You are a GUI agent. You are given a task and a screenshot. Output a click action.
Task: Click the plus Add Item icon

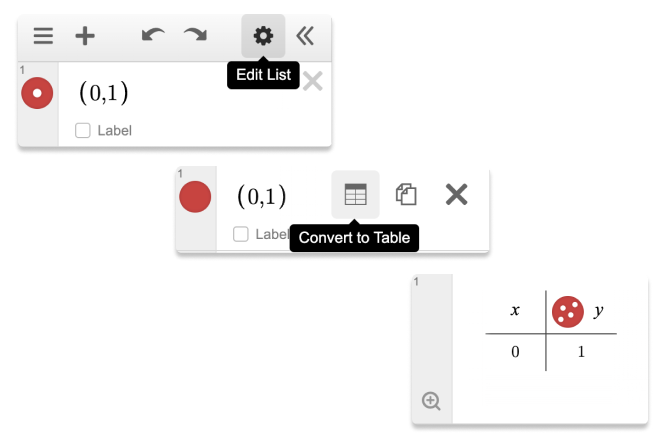[85, 36]
